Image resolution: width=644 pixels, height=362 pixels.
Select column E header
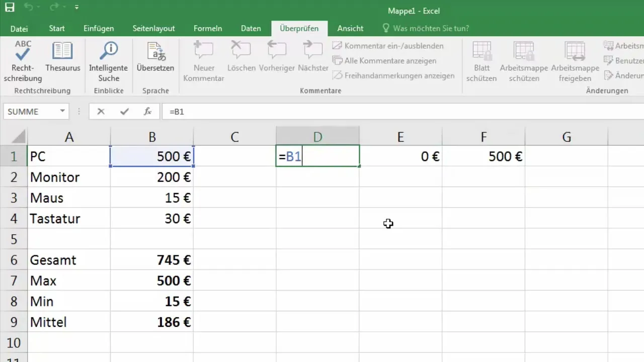[x=400, y=136]
